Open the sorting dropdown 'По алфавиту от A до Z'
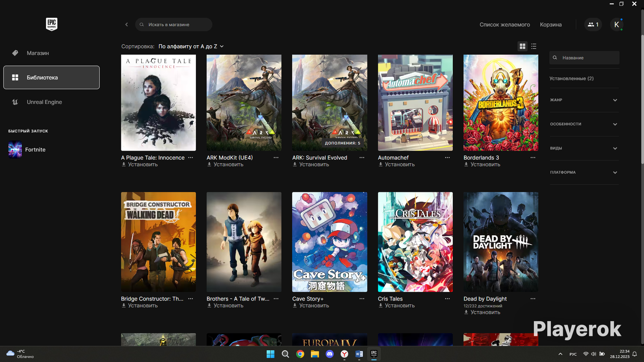644x362 pixels. pos(191,46)
